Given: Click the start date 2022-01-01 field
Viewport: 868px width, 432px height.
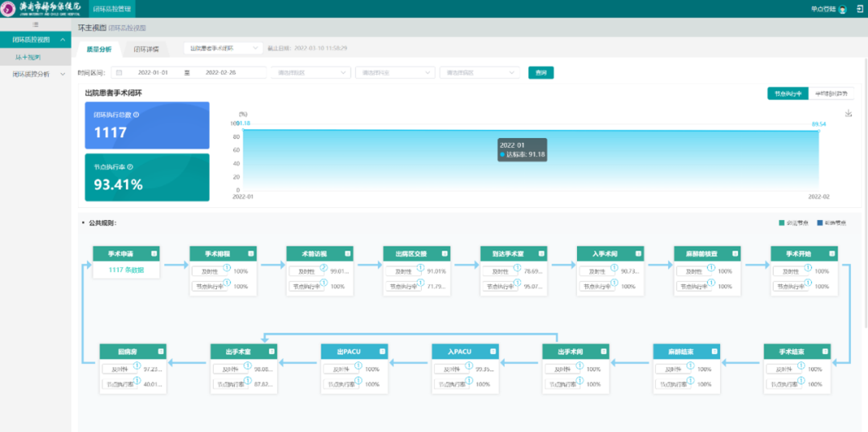Looking at the screenshot, I should [153, 72].
